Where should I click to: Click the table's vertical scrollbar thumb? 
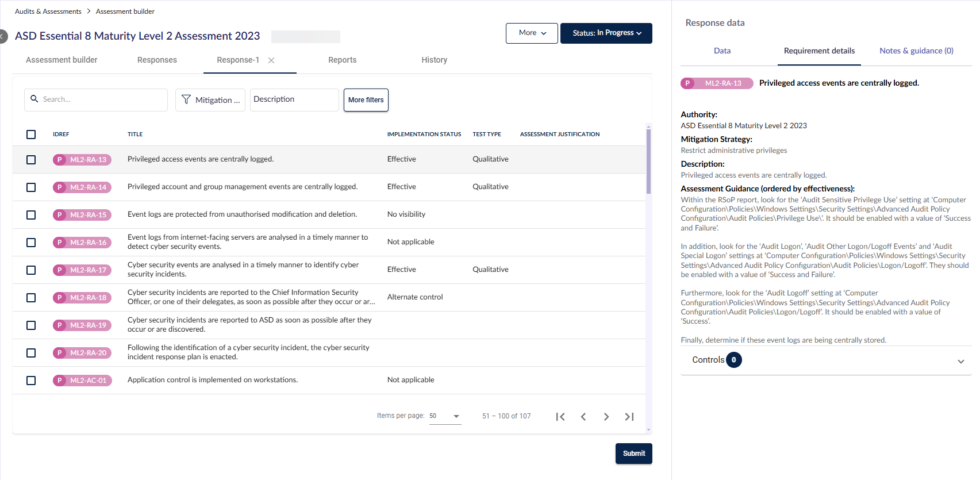pyautogui.click(x=648, y=162)
